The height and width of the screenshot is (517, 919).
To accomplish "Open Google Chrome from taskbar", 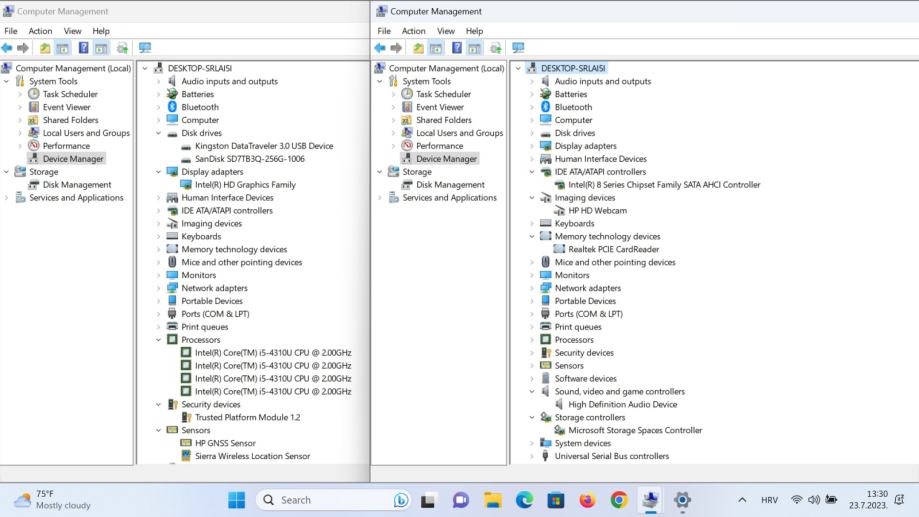I will tap(619, 500).
